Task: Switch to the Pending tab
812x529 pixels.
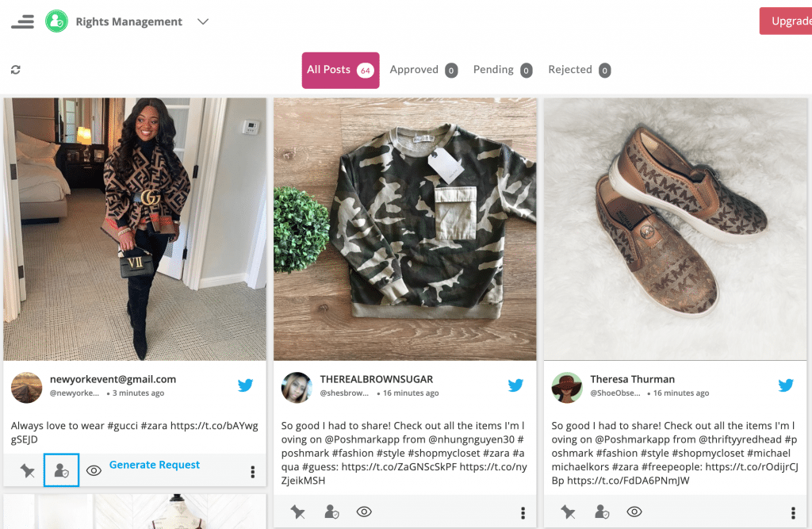Action: pyautogui.click(x=502, y=70)
